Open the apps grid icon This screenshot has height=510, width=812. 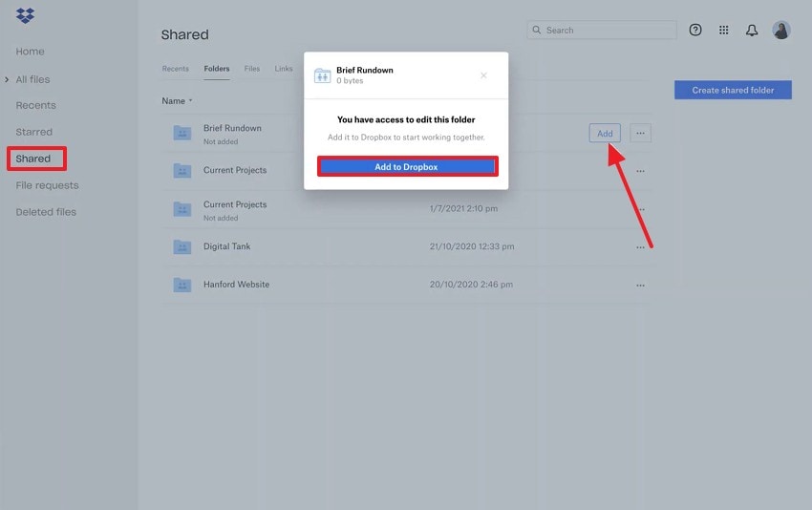(x=723, y=30)
